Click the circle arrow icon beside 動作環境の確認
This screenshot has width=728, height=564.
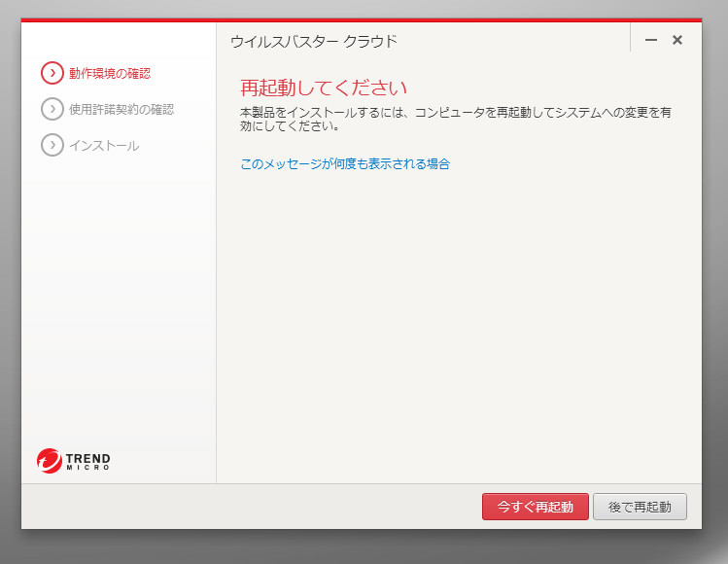[52, 73]
